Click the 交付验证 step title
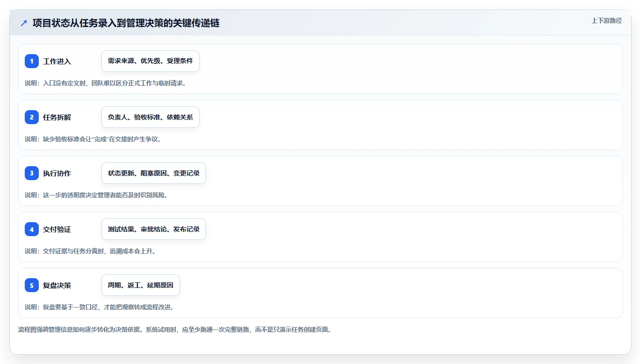Image resolution: width=641 pixels, height=364 pixels. pyautogui.click(x=57, y=229)
